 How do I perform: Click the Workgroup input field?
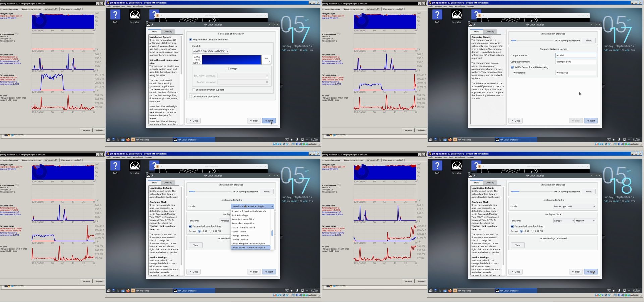[576, 73]
